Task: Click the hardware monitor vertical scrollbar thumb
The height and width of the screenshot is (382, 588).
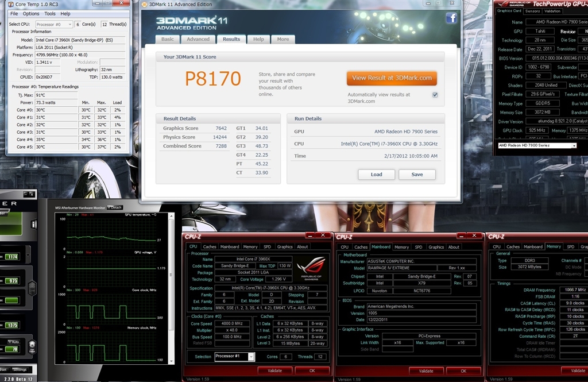Action: click(x=171, y=275)
